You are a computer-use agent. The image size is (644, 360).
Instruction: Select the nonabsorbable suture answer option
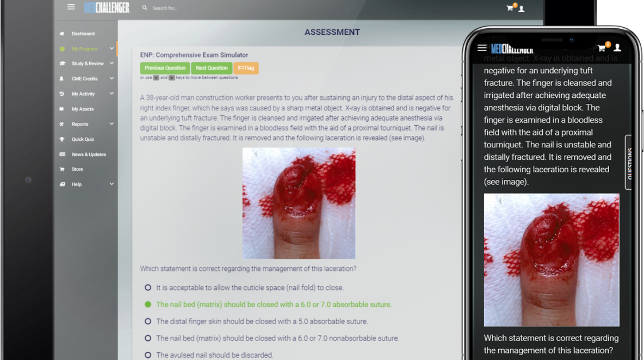point(148,338)
